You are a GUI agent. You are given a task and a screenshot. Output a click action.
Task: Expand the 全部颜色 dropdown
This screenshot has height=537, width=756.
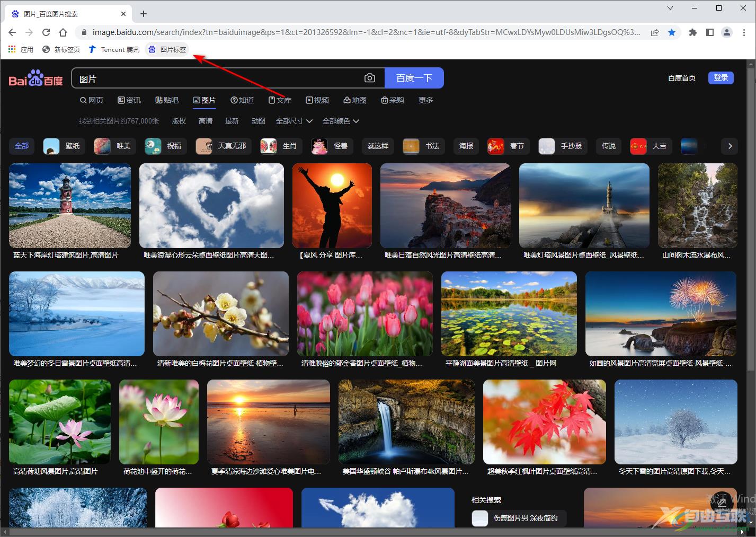[x=341, y=121]
